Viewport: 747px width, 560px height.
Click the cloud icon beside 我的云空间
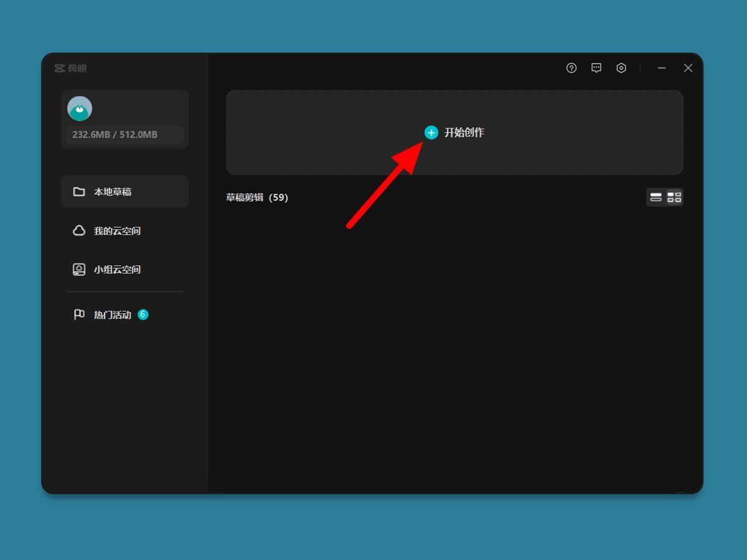click(x=79, y=231)
